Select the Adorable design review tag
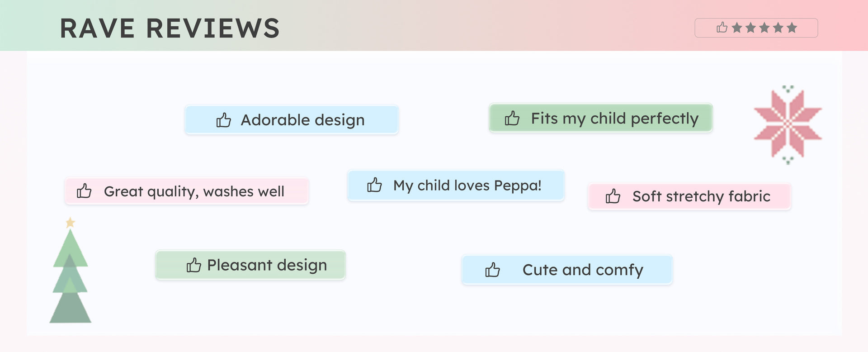 [302, 120]
